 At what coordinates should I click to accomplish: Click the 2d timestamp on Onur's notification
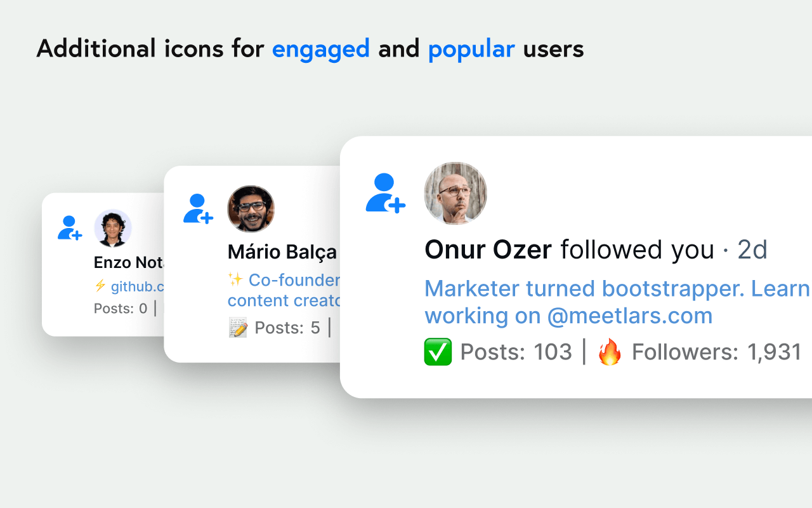[x=752, y=250]
